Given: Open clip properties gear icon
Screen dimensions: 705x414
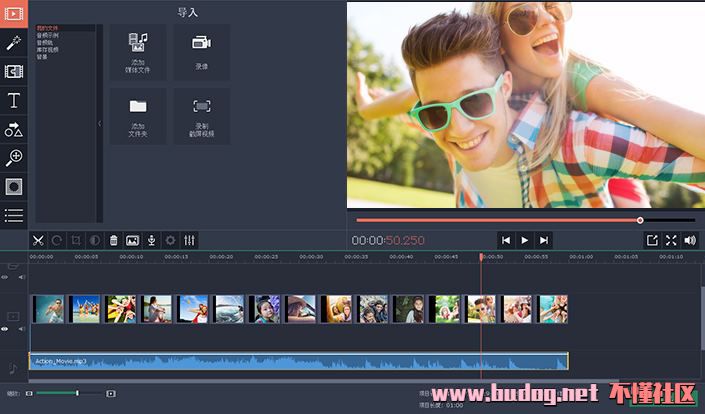Looking at the screenshot, I should [x=170, y=240].
